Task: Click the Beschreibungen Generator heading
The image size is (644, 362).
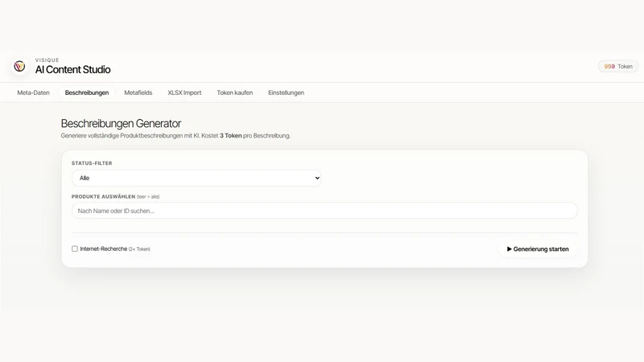Action: 121,124
